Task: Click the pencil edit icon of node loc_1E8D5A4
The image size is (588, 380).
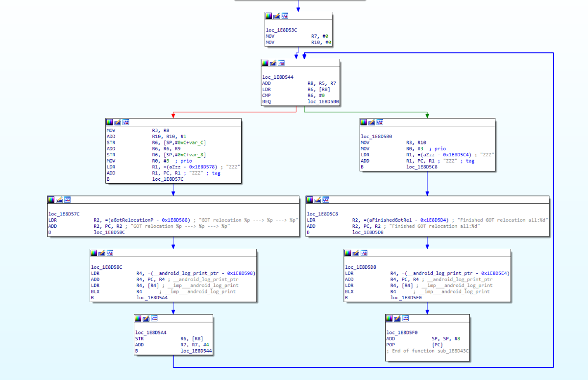Action: click(146, 318)
